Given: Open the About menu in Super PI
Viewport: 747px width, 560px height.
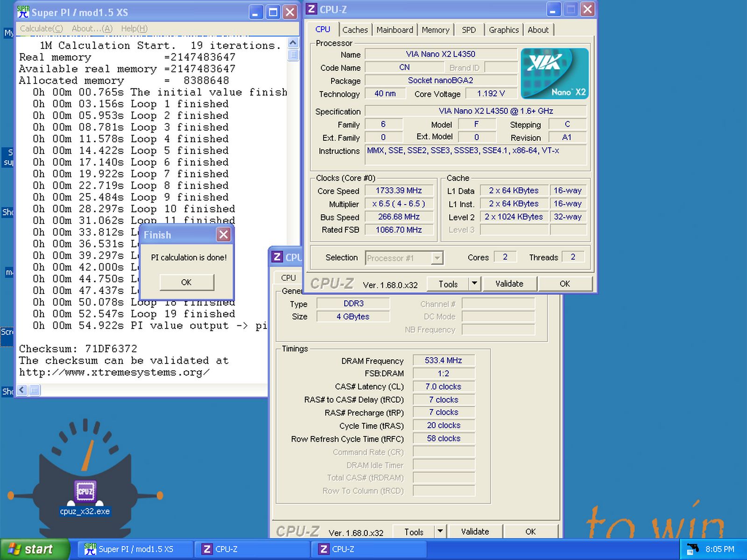Looking at the screenshot, I should tap(92, 28).
